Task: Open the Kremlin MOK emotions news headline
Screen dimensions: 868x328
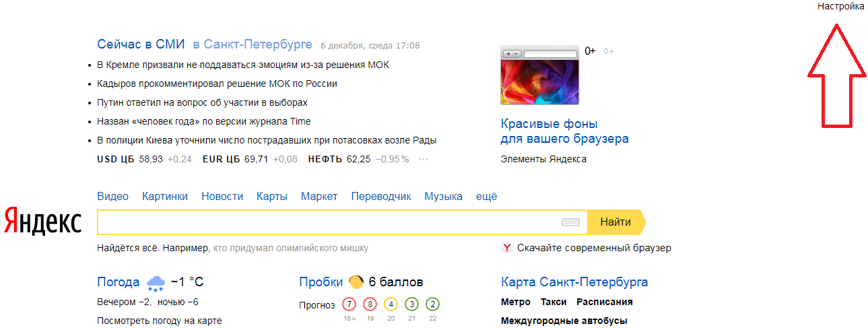Action: 243,65
